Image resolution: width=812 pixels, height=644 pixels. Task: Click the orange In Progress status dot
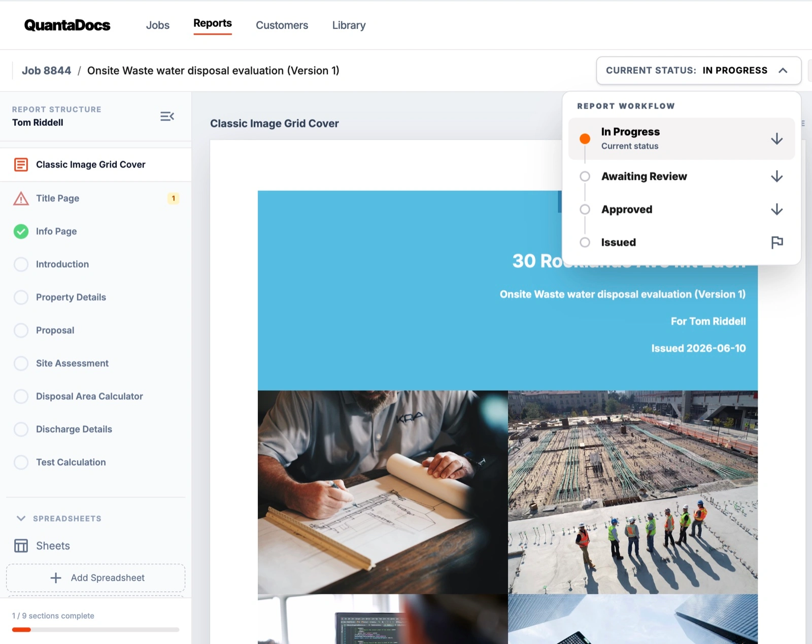click(585, 139)
